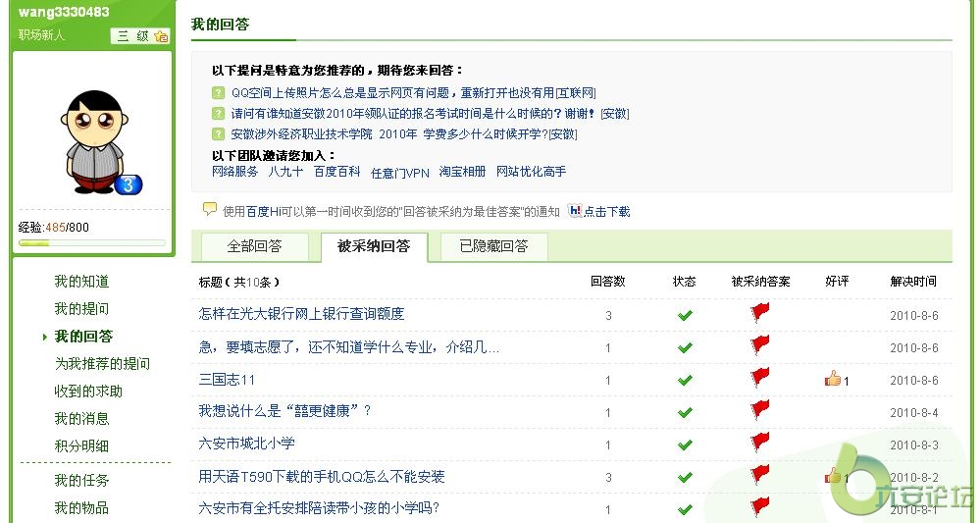
Task: Click green checkmark in 填志愿 row
Action: (685, 347)
